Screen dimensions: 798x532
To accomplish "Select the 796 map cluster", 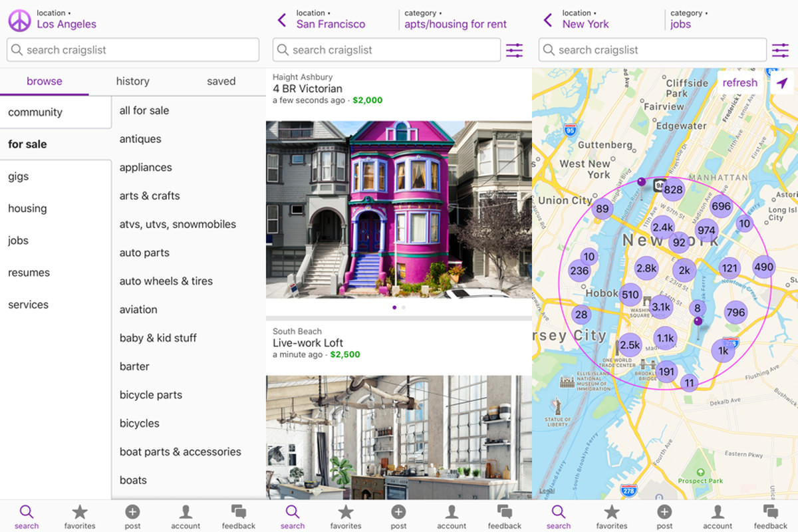I will tap(735, 313).
